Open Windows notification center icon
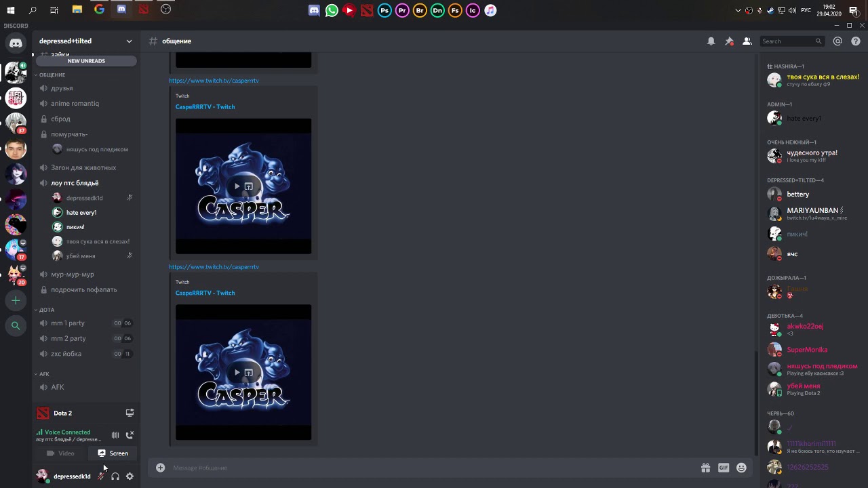The height and width of the screenshot is (488, 868). click(854, 10)
